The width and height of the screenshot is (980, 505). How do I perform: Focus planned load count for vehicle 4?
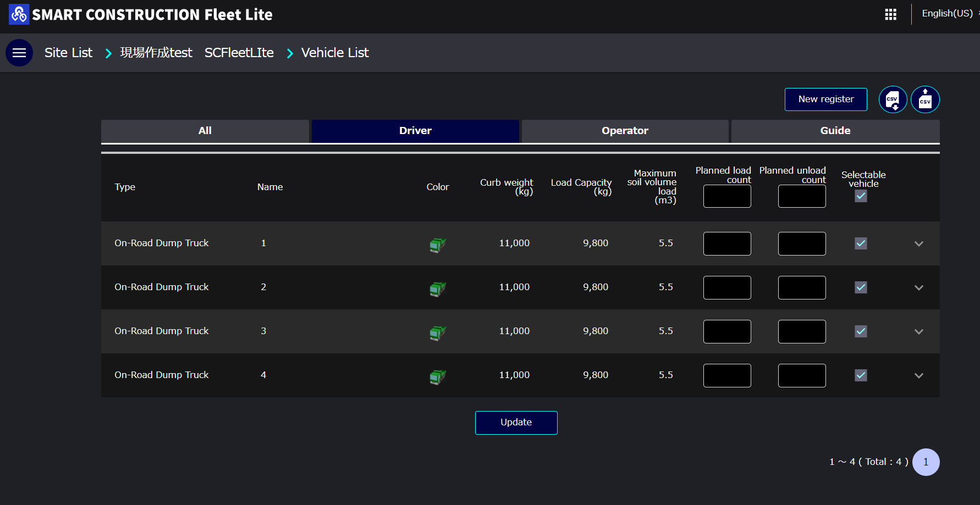tap(727, 375)
